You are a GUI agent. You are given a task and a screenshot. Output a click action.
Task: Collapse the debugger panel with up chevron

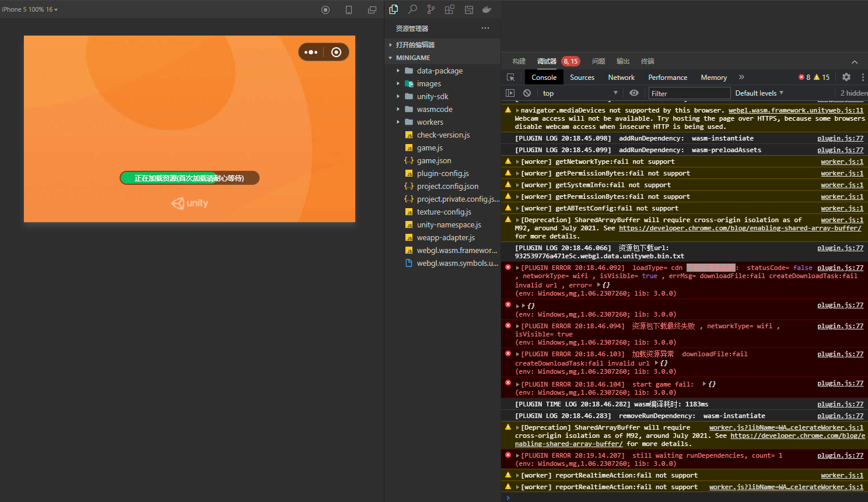pos(855,62)
